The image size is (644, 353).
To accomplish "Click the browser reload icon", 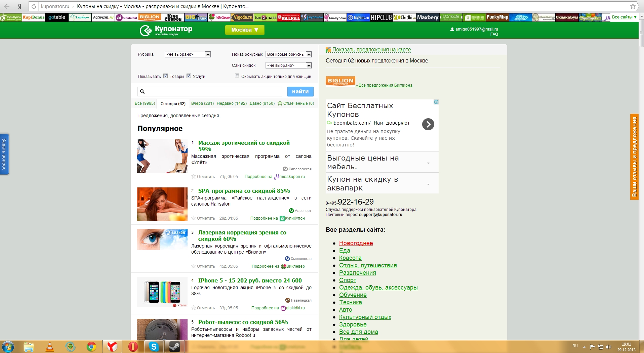I will 34,6.
